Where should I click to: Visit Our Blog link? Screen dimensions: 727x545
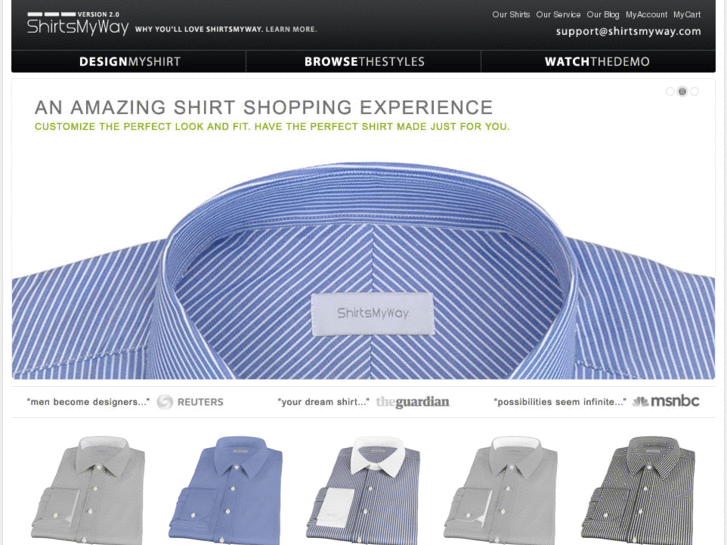(x=603, y=14)
